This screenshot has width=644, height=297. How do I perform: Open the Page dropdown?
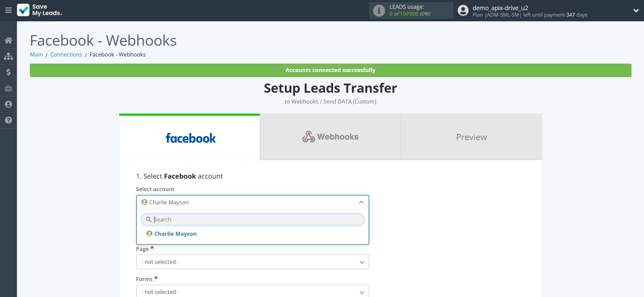pos(252,262)
